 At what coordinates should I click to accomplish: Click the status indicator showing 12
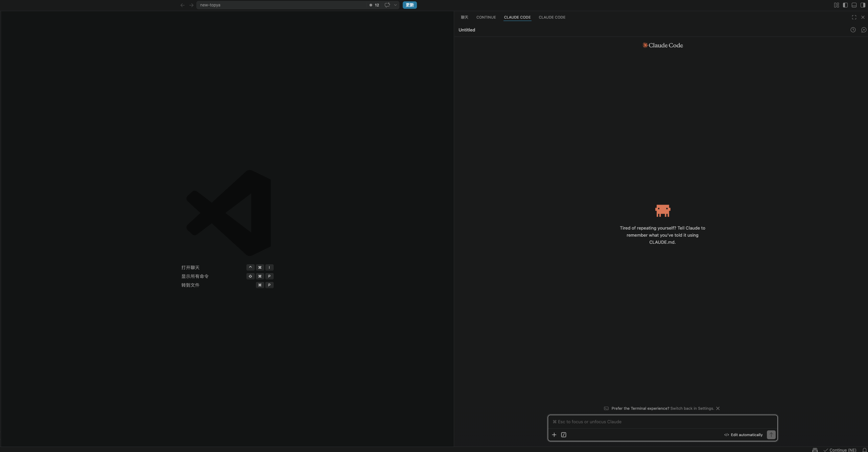pos(374,5)
